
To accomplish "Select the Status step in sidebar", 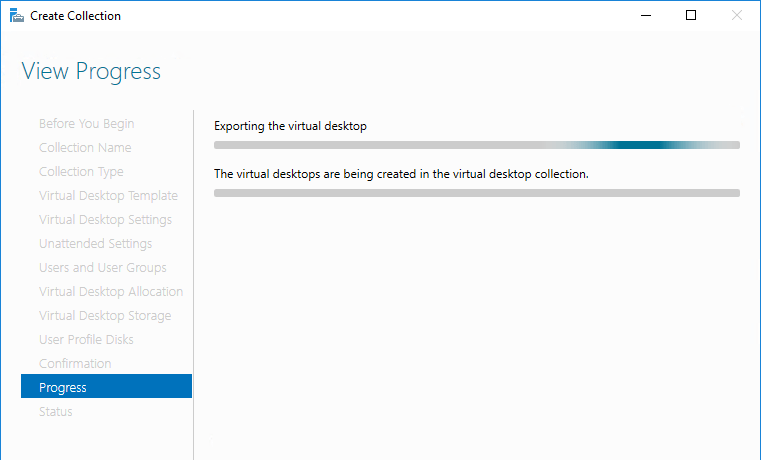I will coord(56,412).
